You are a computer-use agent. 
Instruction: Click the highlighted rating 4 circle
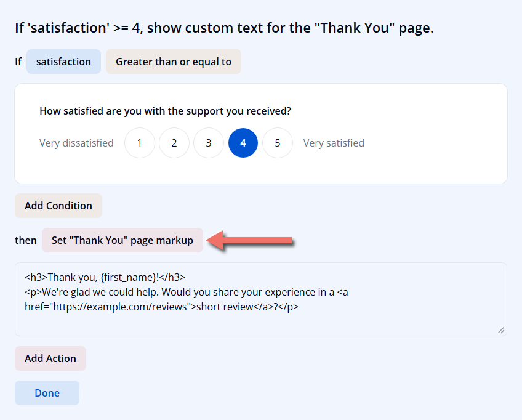click(243, 143)
